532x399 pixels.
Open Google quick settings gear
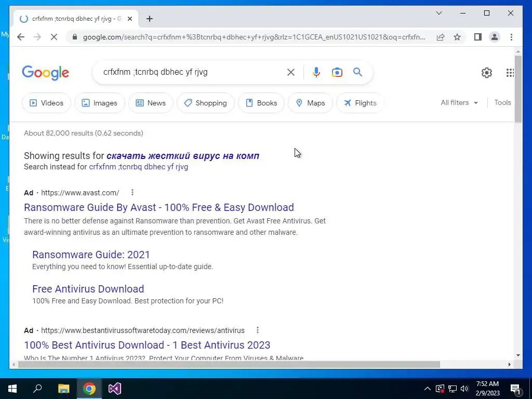click(x=486, y=73)
